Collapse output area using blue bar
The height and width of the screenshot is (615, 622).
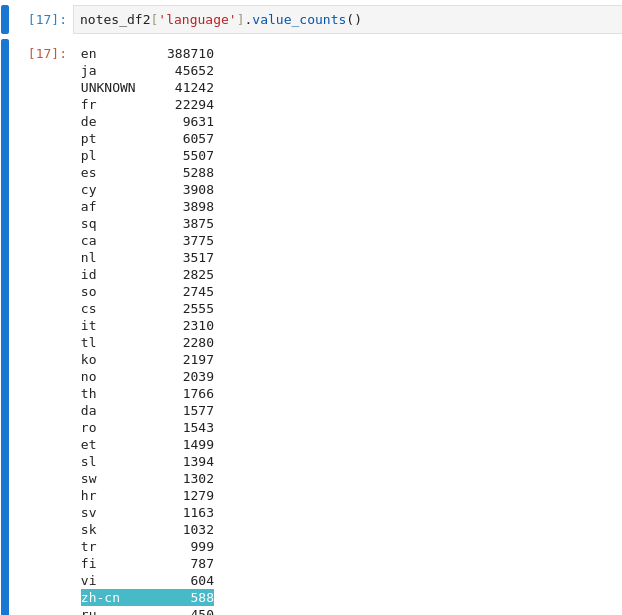(x=5, y=327)
